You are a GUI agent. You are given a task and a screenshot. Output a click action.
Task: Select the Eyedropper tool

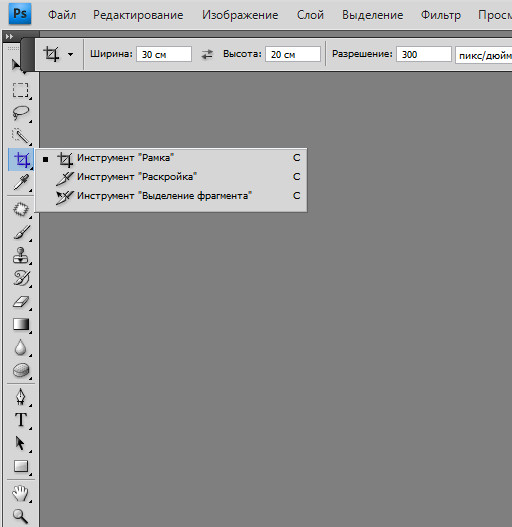click(x=21, y=183)
